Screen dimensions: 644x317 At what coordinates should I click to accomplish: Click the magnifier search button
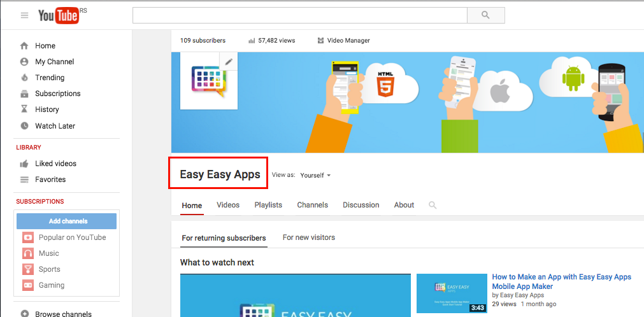click(x=485, y=16)
